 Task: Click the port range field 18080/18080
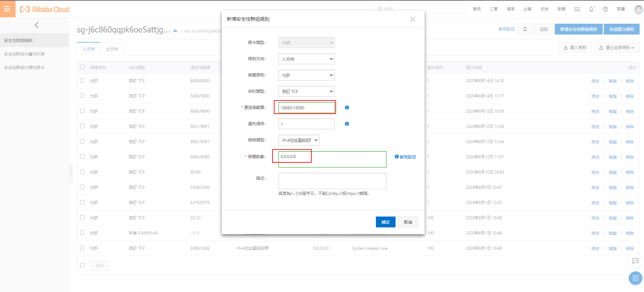pyautogui.click(x=307, y=108)
